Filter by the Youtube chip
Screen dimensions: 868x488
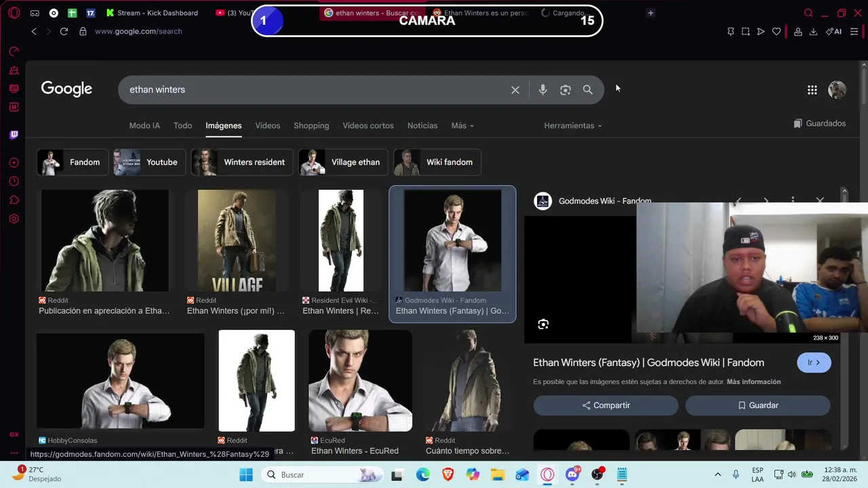[x=149, y=162]
